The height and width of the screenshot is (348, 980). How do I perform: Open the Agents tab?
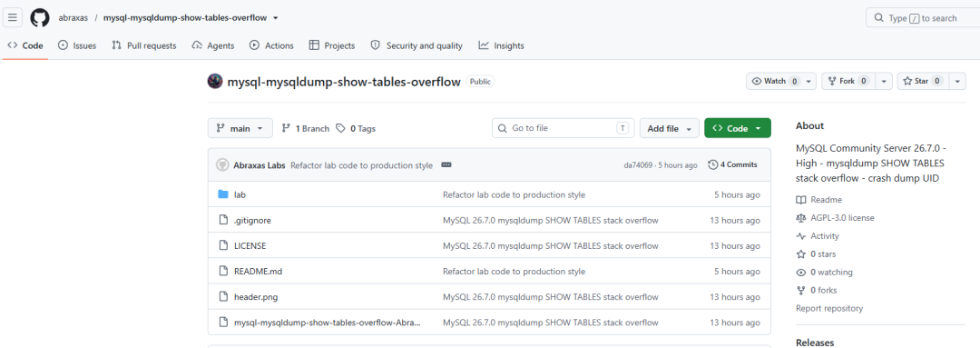[213, 45]
